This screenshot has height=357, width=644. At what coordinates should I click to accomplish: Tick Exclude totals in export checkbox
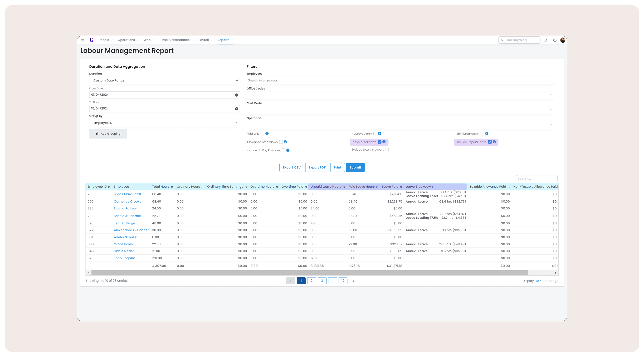click(x=387, y=150)
